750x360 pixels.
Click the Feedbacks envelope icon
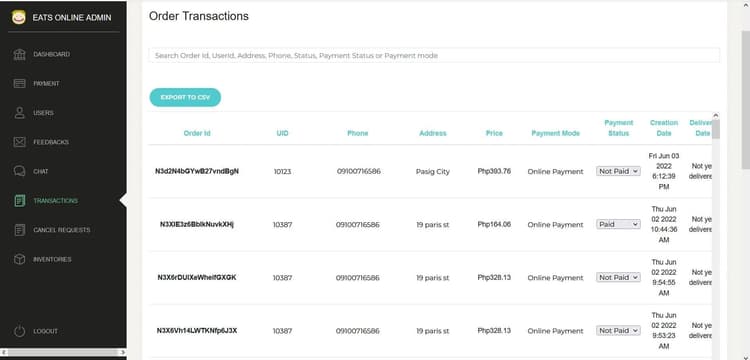(x=20, y=142)
